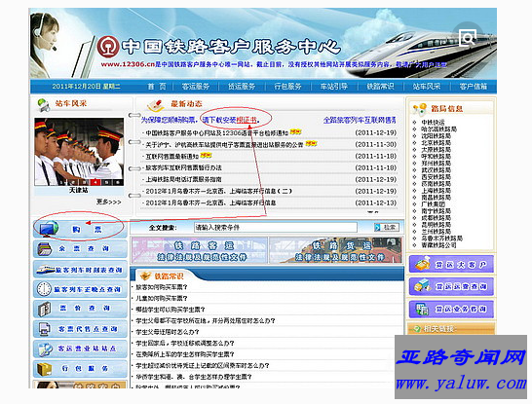Open 中铁快运 in 路局信息 list
The height and width of the screenshot is (404, 532).
pyautogui.click(x=433, y=123)
